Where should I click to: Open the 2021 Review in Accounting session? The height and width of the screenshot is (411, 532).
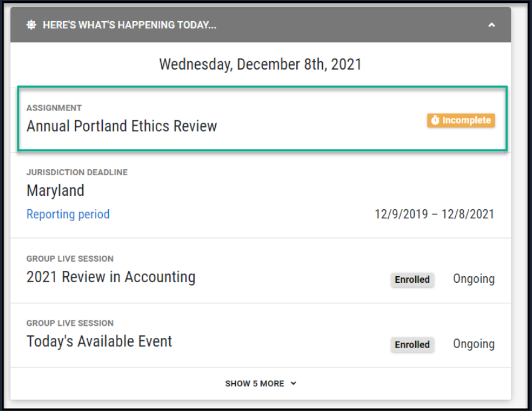click(x=111, y=277)
